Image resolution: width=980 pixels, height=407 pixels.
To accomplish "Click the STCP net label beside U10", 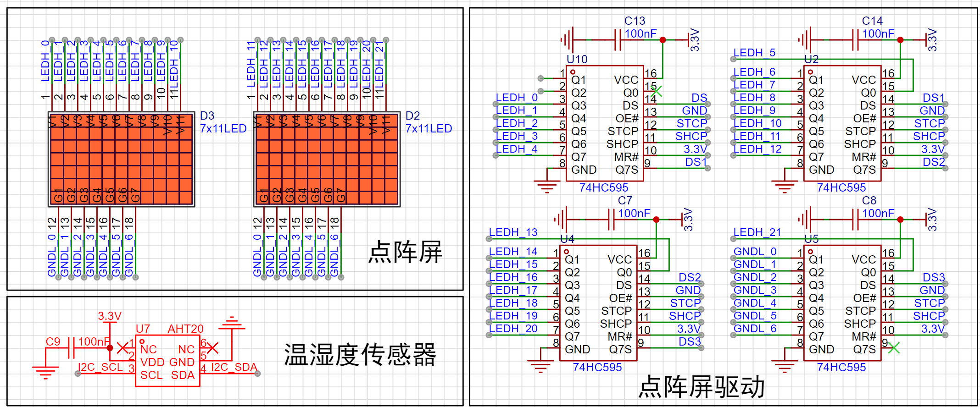I will point(692,123).
